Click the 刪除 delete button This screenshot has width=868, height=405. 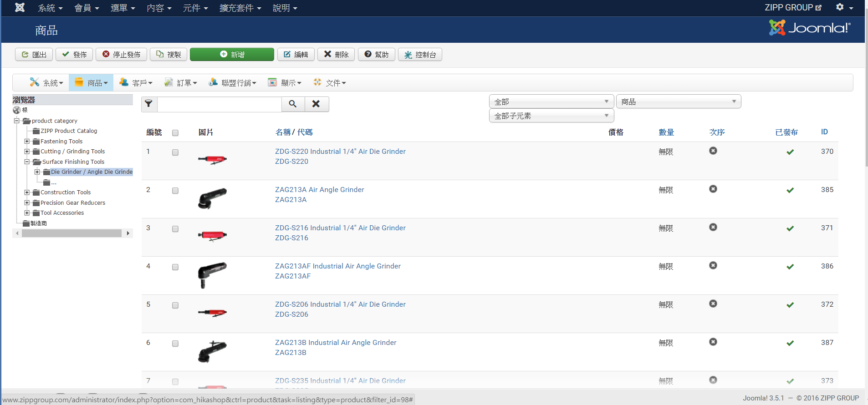point(336,54)
